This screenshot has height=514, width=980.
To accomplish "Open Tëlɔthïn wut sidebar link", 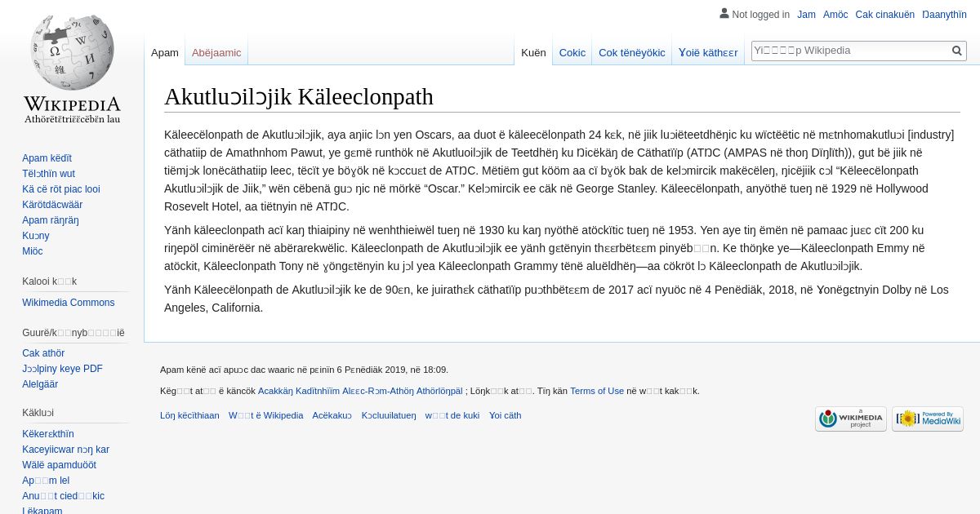I will click(48, 174).
